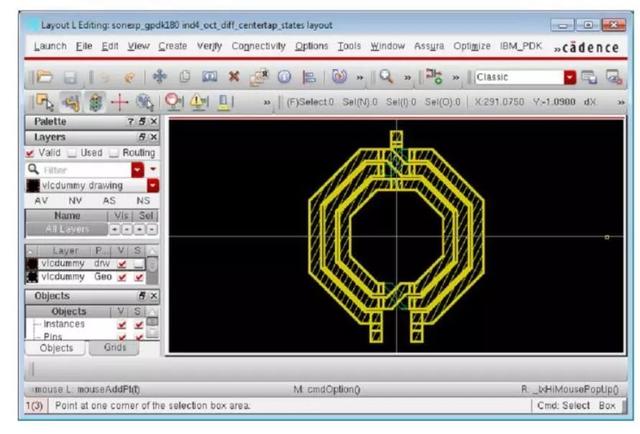Expand overflow chevron left of (F)Select
Image resolution: width=640 pixels, height=434 pixels.
267,102
